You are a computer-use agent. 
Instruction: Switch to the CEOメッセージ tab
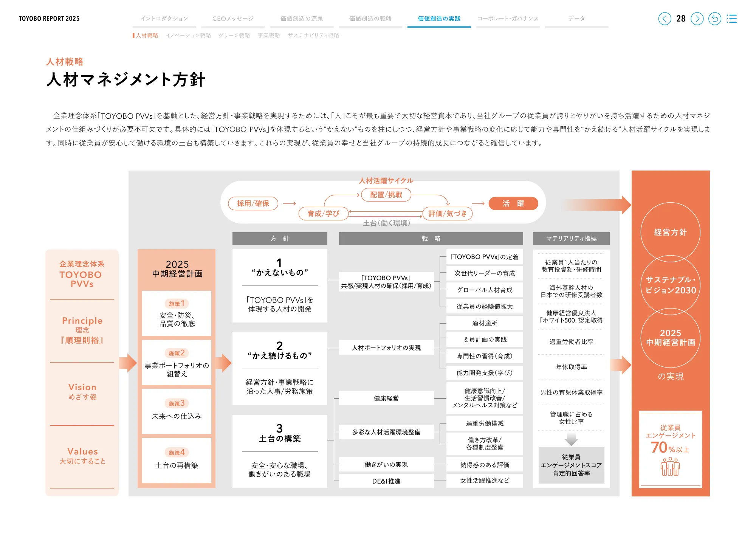(233, 19)
